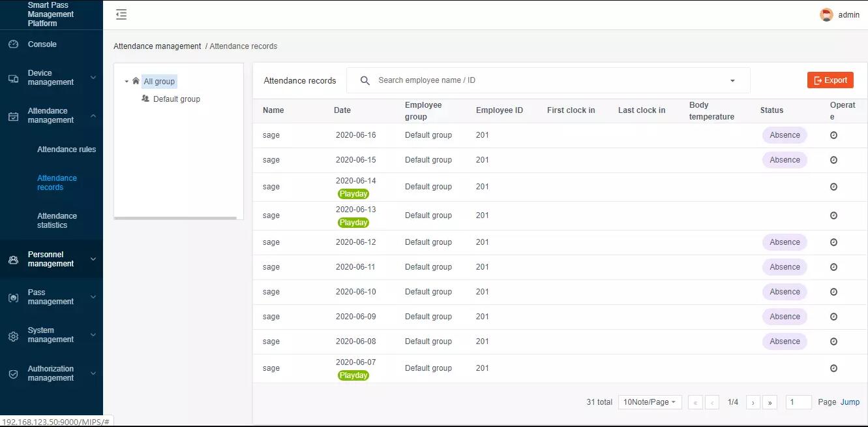Expand Personnel management chevron
This screenshot has width=868, height=427.
point(93,259)
